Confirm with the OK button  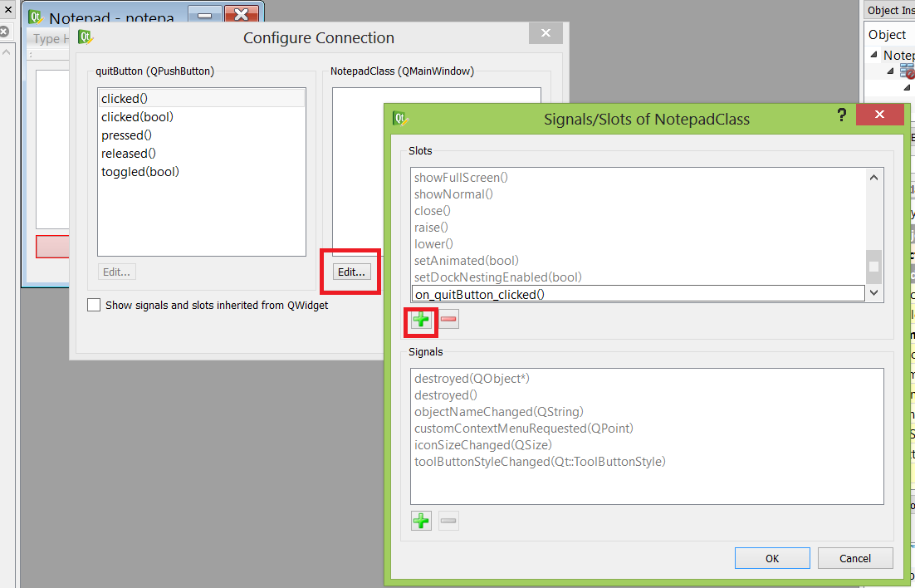pyautogui.click(x=772, y=558)
